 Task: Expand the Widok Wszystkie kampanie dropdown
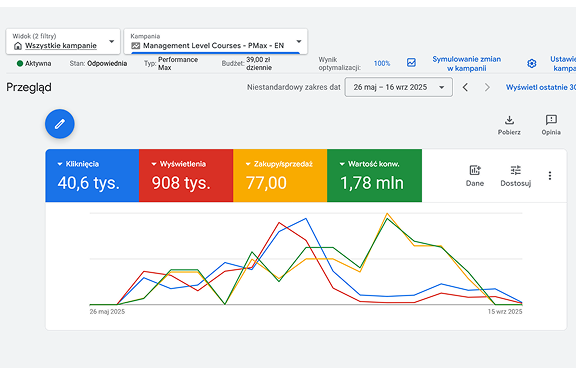(x=63, y=41)
